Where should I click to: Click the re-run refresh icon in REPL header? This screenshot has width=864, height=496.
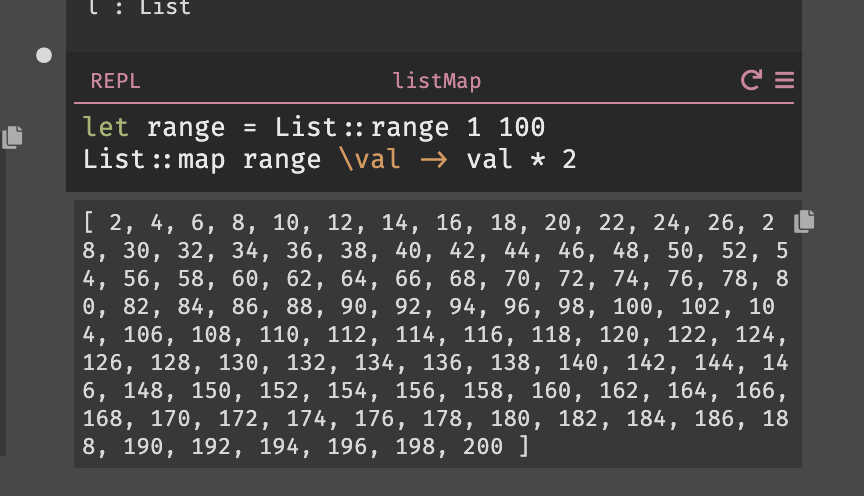(x=751, y=80)
